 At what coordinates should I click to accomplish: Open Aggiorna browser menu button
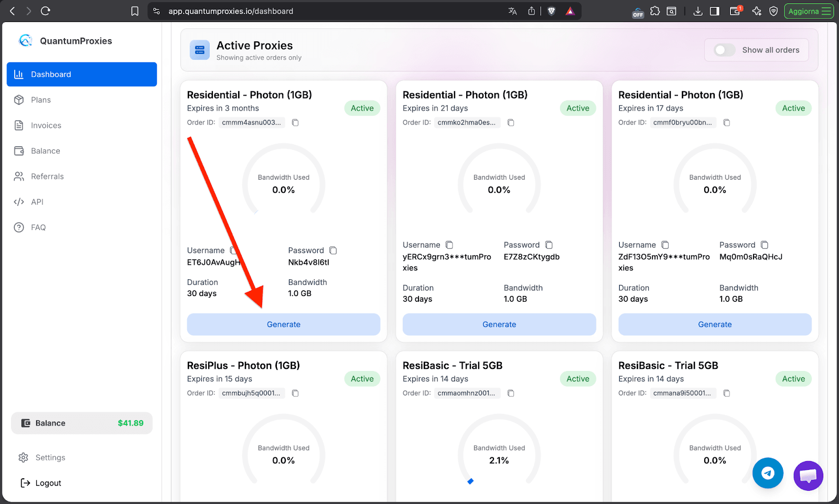808,11
